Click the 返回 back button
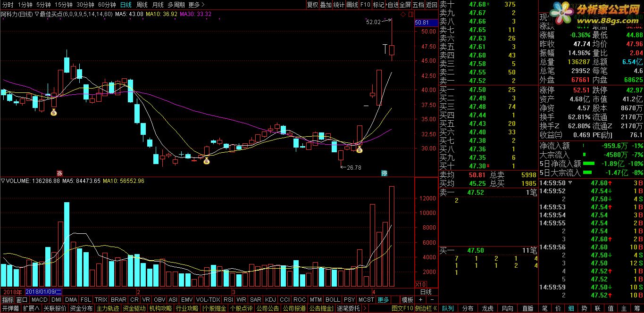644x313 pixels. pos(432,5)
